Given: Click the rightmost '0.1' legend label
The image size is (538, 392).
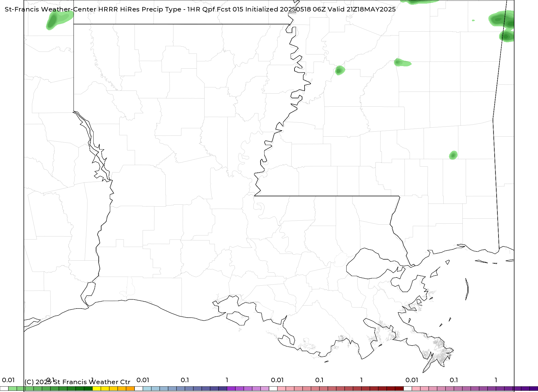Looking at the screenshot, I should coord(454,380).
